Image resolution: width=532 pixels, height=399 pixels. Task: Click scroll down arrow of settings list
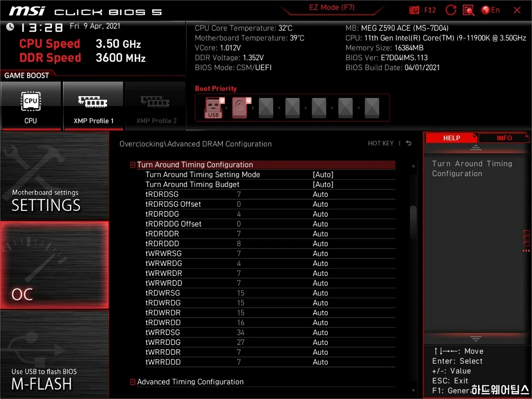click(413, 391)
